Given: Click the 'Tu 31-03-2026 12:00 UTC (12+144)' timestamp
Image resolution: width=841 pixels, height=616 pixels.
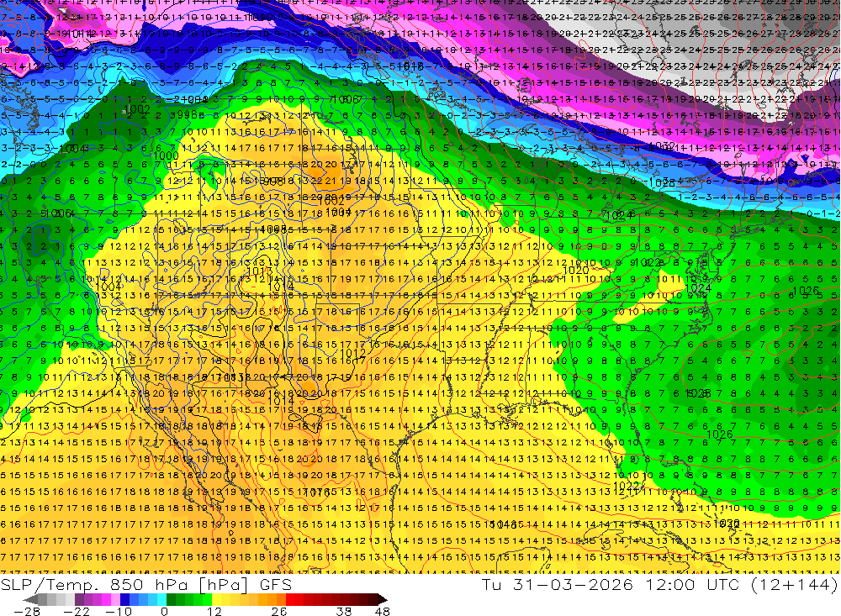Looking at the screenshot, I should pyautogui.click(x=659, y=584).
